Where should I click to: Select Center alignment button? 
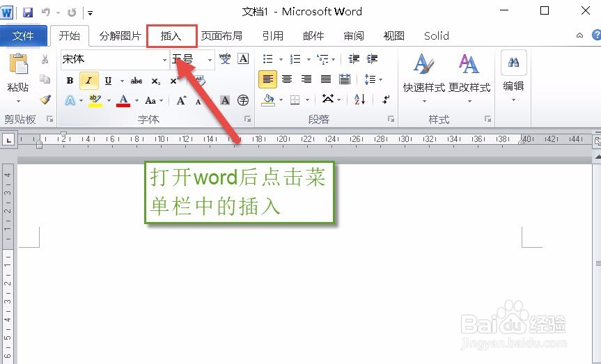click(287, 79)
